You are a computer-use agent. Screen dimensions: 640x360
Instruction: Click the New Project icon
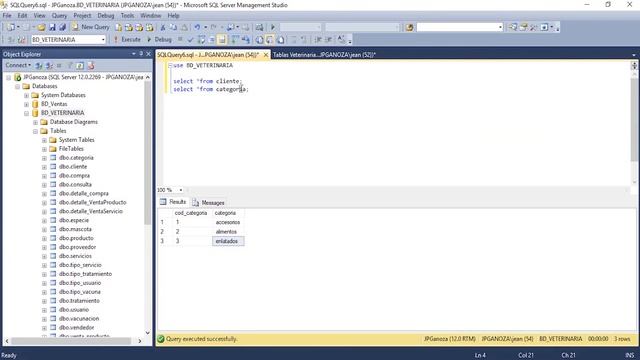(11, 27)
